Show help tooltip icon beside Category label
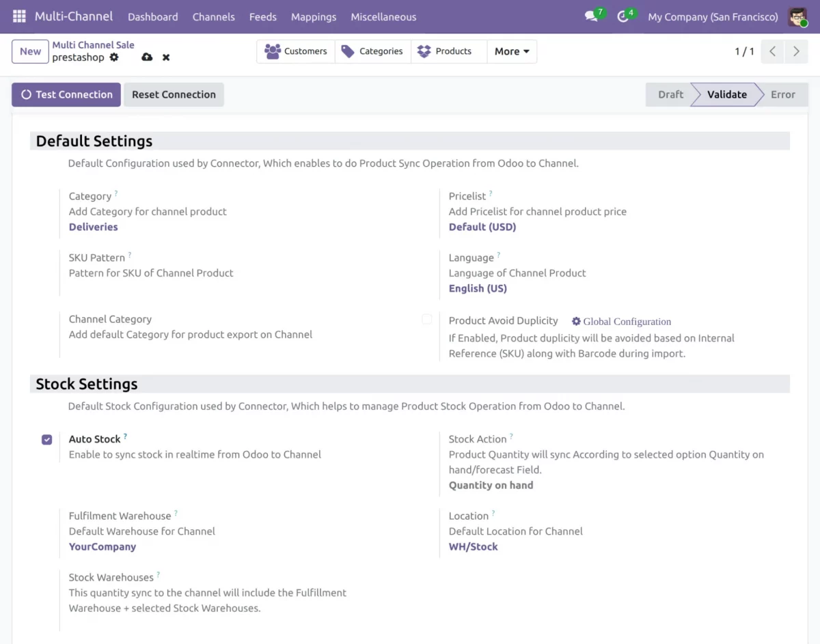 (116, 193)
